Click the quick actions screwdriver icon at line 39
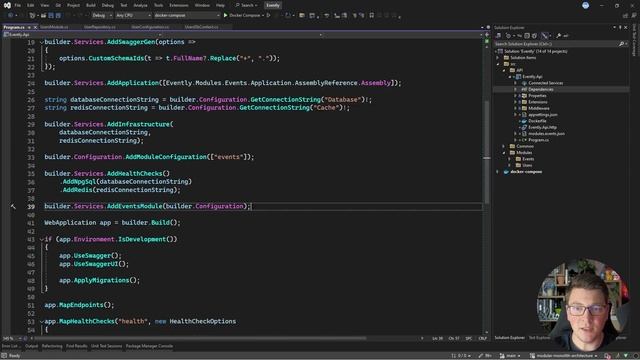This screenshot has width=640, height=360. [13, 207]
